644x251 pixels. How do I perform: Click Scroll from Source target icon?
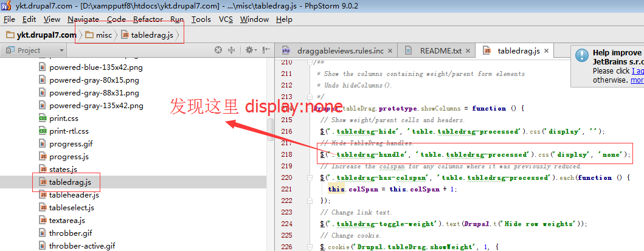click(218, 50)
